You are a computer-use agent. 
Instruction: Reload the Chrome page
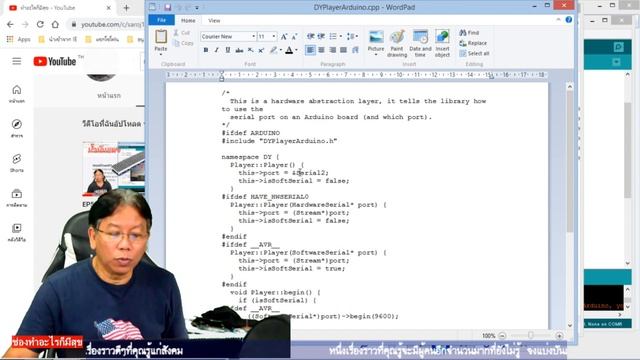tap(40, 24)
